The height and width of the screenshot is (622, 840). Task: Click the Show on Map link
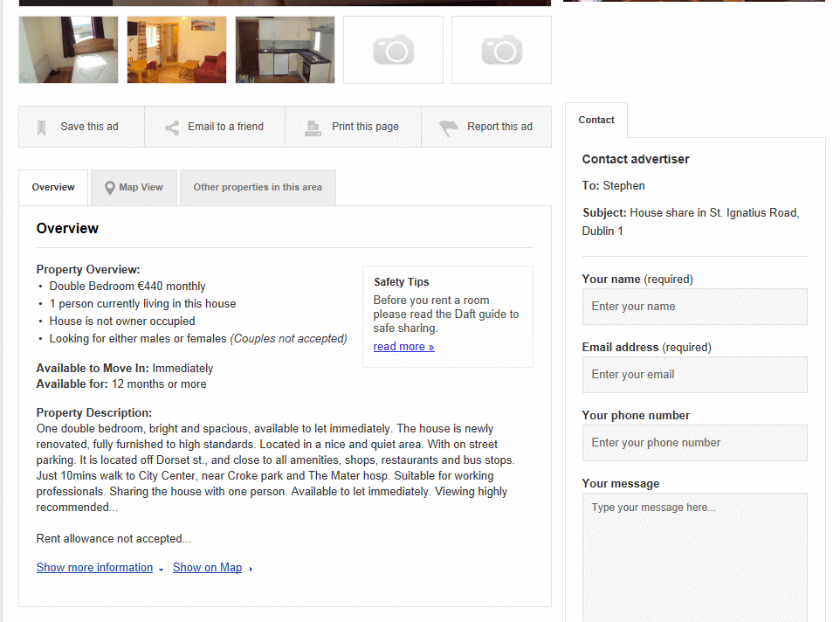pyautogui.click(x=207, y=567)
